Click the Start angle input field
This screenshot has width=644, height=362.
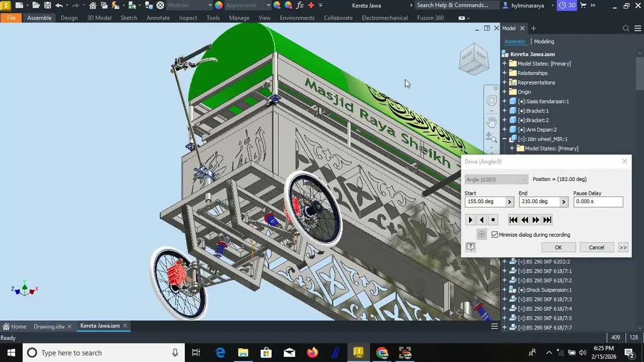pos(485,202)
